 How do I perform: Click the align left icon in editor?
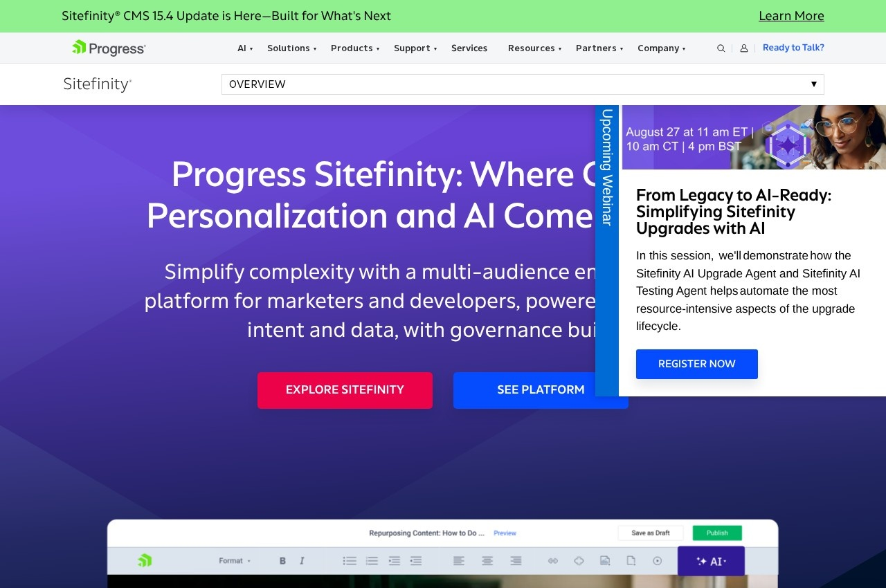point(459,561)
